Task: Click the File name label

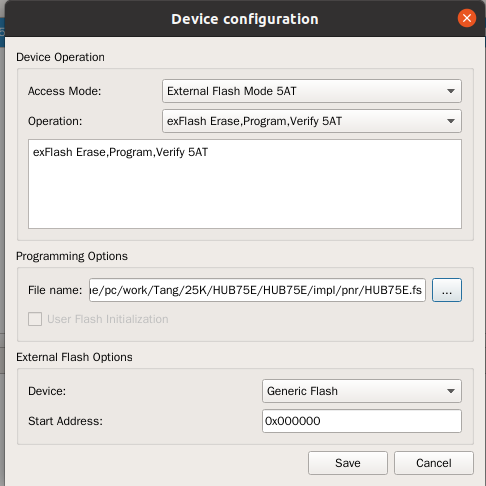Action: pos(55,290)
